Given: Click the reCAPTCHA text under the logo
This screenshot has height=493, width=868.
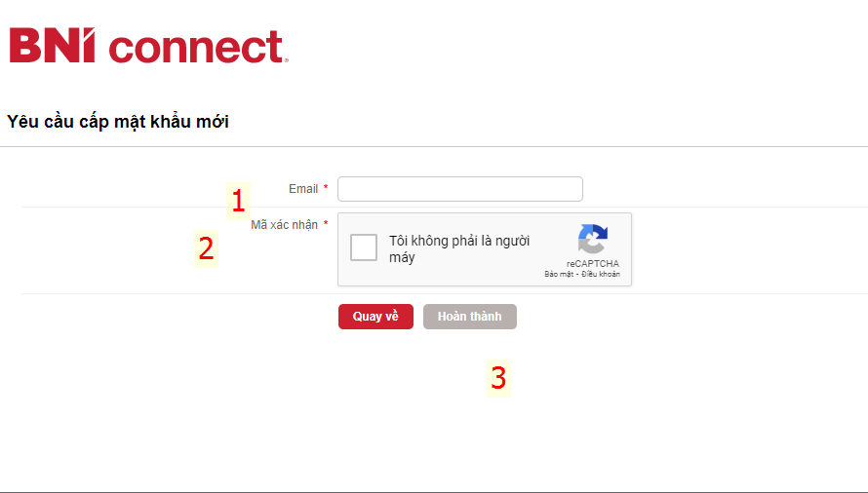Looking at the screenshot, I should coord(593,263).
